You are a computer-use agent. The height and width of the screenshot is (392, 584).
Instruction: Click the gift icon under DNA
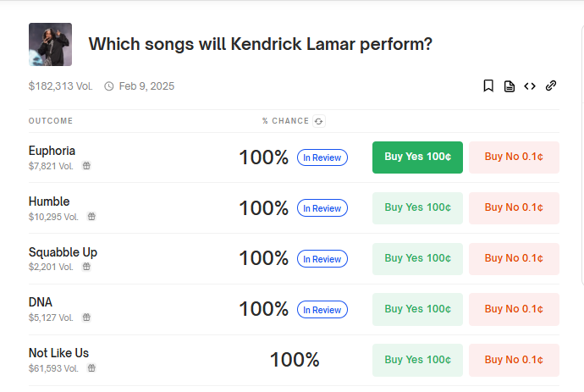click(x=86, y=317)
